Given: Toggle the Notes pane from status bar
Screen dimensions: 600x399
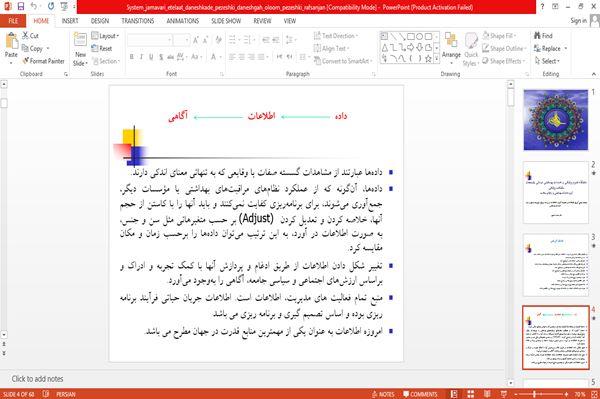Looking at the screenshot, I should pyautogui.click(x=383, y=394).
